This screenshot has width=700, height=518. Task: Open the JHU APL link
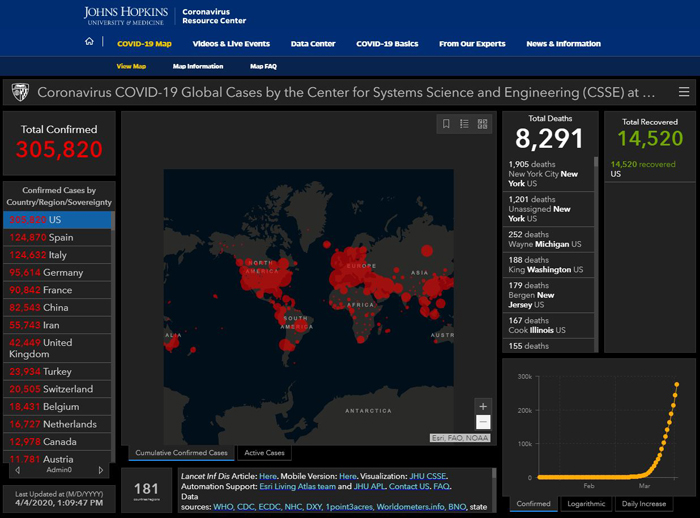pos(369,486)
